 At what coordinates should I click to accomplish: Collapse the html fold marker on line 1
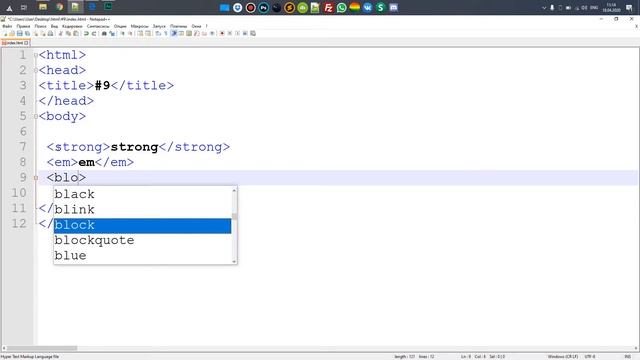pos(36,55)
